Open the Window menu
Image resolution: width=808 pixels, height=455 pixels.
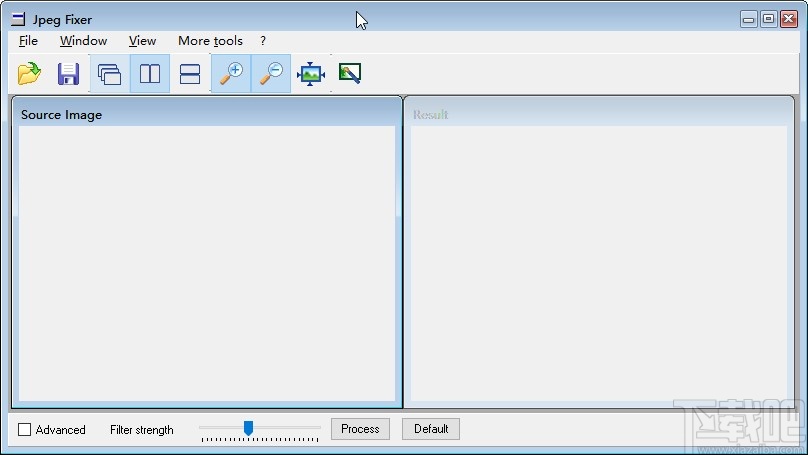click(83, 41)
